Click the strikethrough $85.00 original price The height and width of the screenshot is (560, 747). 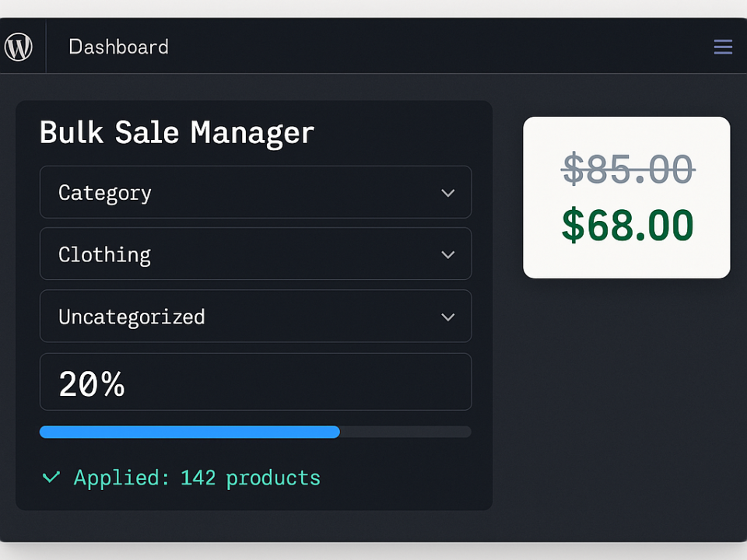tap(627, 170)
